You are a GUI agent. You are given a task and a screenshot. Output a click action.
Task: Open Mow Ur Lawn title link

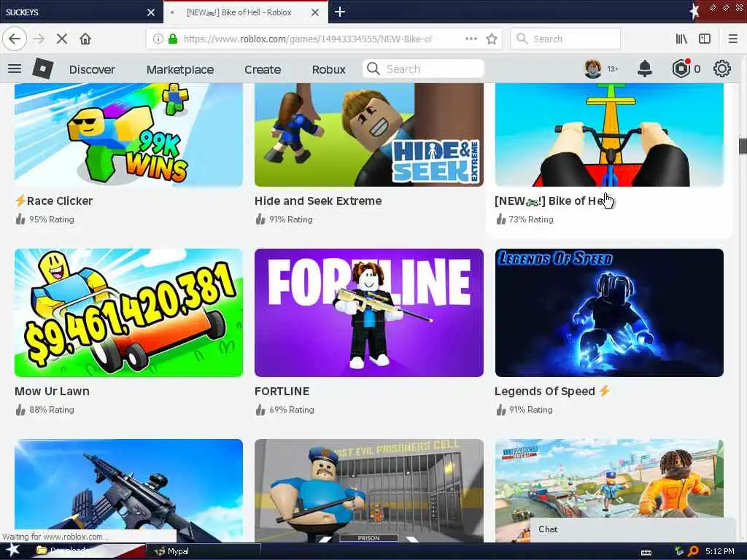52,392
